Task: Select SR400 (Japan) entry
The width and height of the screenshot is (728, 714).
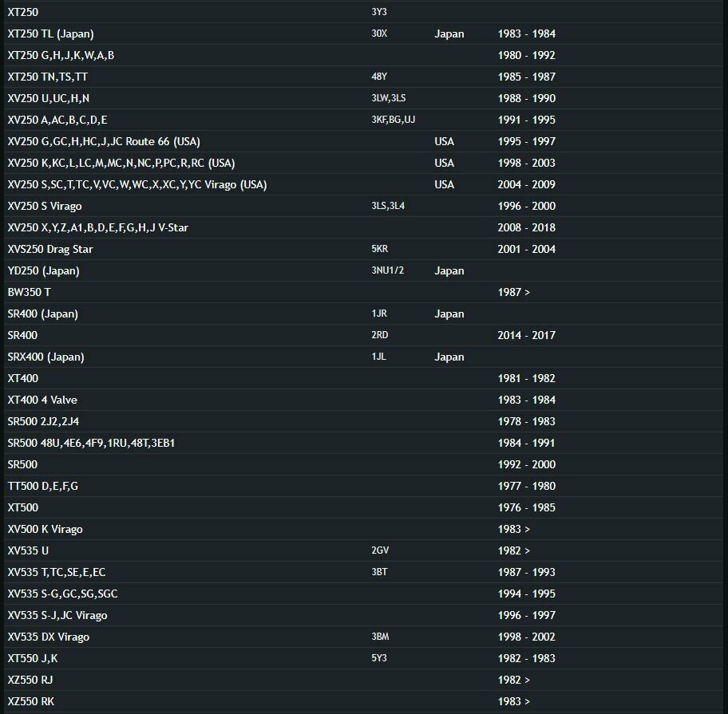Action: [42, 314]
